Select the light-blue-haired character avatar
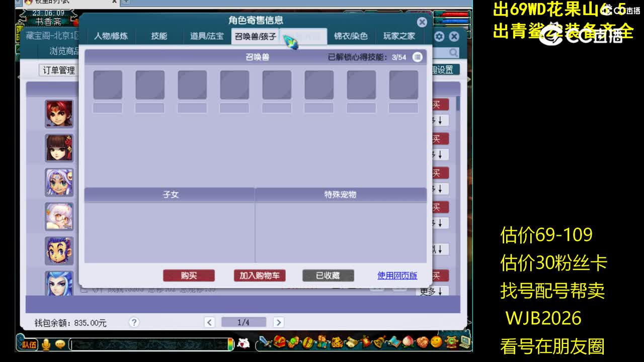Viewport: 644px width, 362px height. point(59,283)
